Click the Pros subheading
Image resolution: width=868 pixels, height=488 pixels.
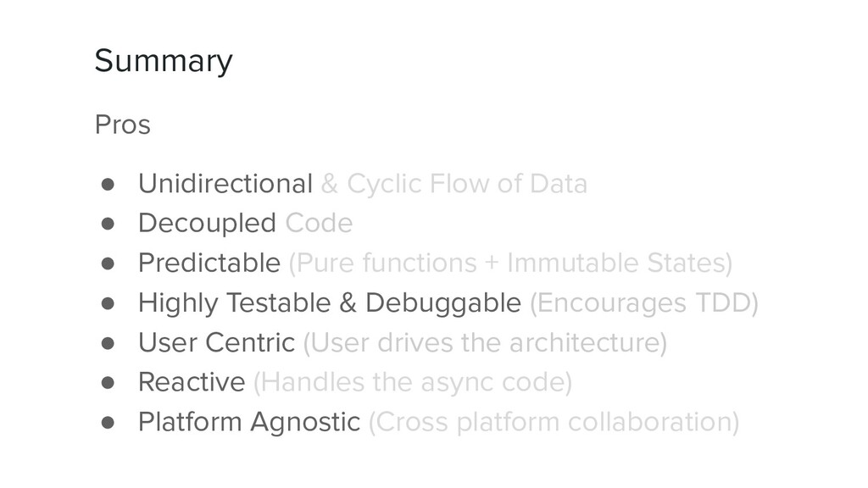coord(122,125)
